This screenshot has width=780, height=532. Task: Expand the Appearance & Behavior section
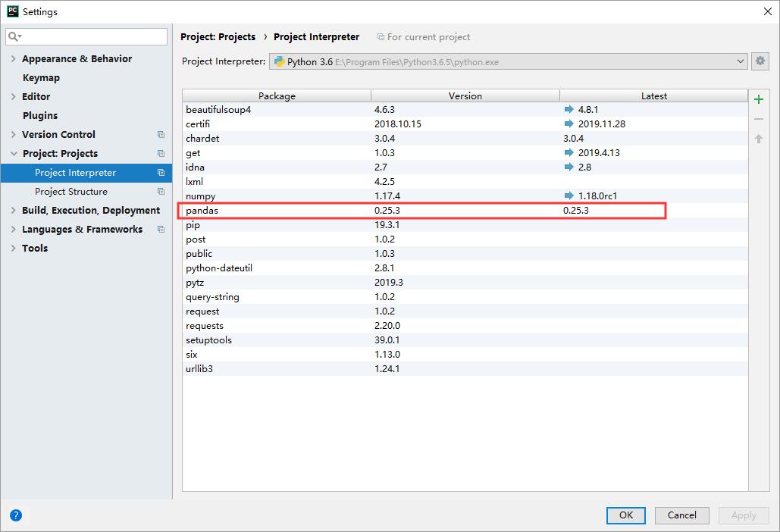14,59
